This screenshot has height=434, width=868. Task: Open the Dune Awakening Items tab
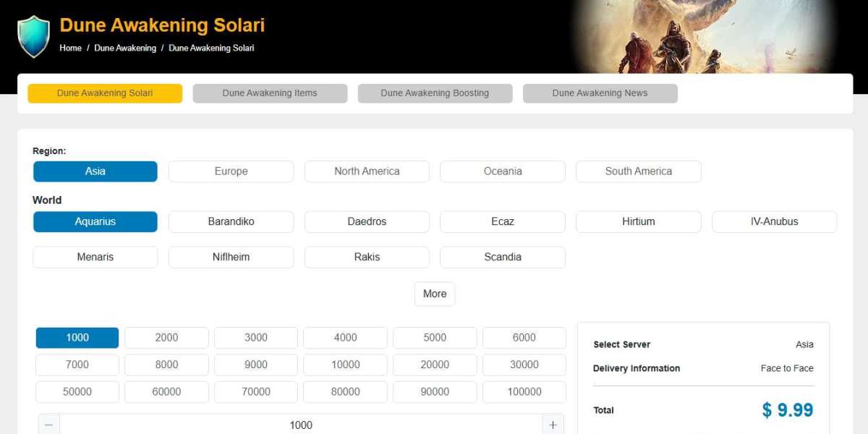(x=270, y=93)
